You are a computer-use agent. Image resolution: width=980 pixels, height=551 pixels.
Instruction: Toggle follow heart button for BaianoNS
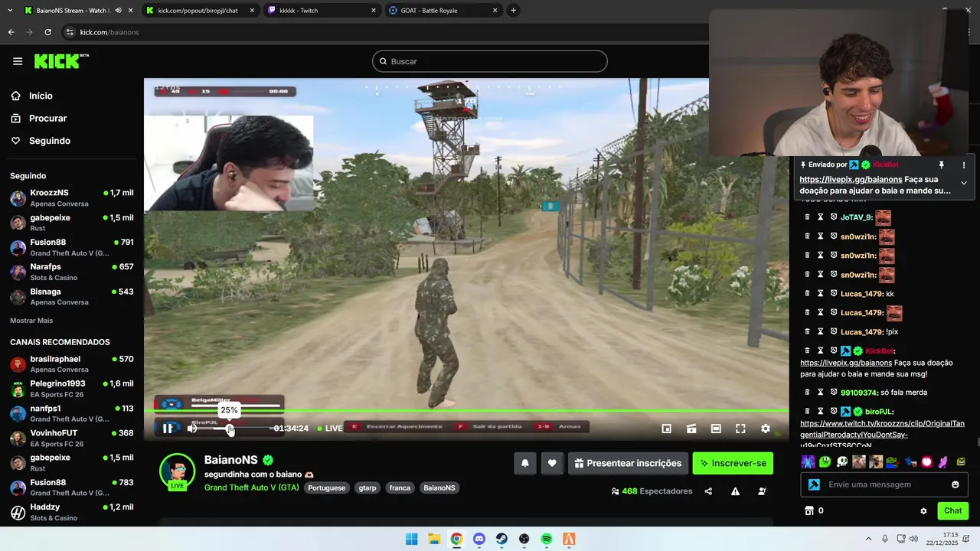tap(552, 463)
